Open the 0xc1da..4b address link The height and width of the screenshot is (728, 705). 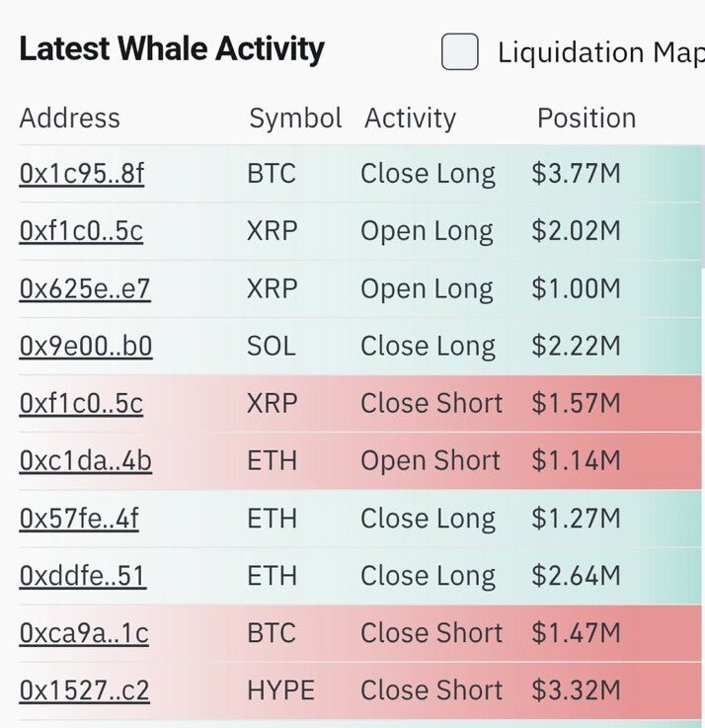coord(85,461)
